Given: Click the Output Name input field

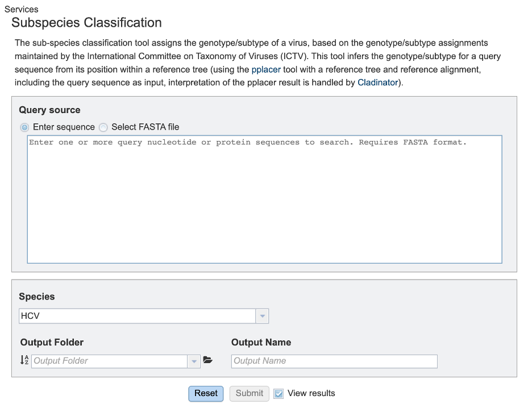Looking at the screenshot, I should coord(334,361).
